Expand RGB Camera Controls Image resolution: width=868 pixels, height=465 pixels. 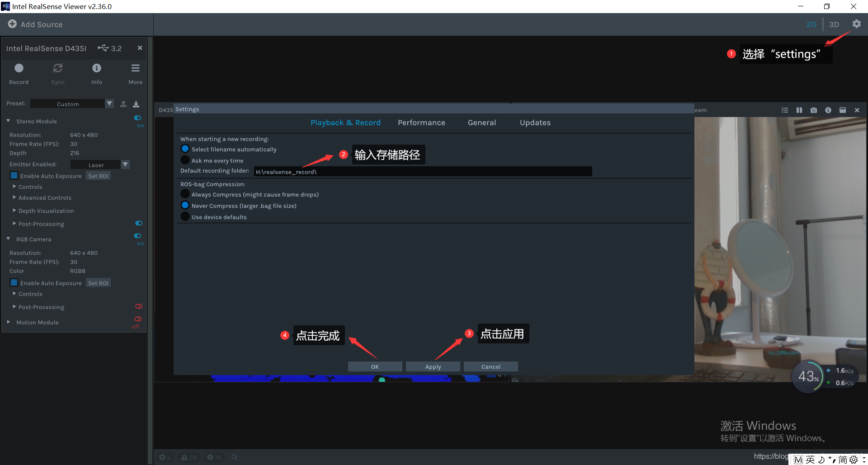click(x=14, y=293)
